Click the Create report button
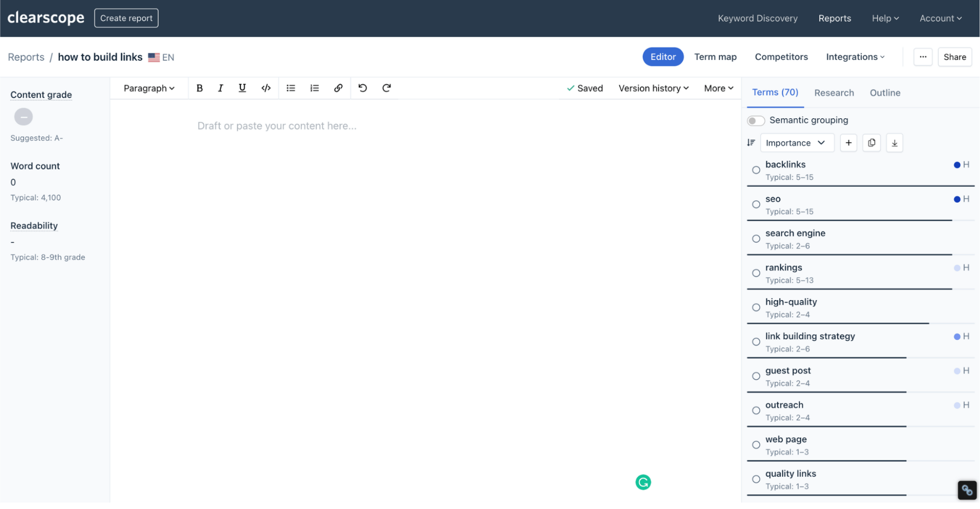The height and width of the screenshot is (509, 980). click(x=126, y=18)
